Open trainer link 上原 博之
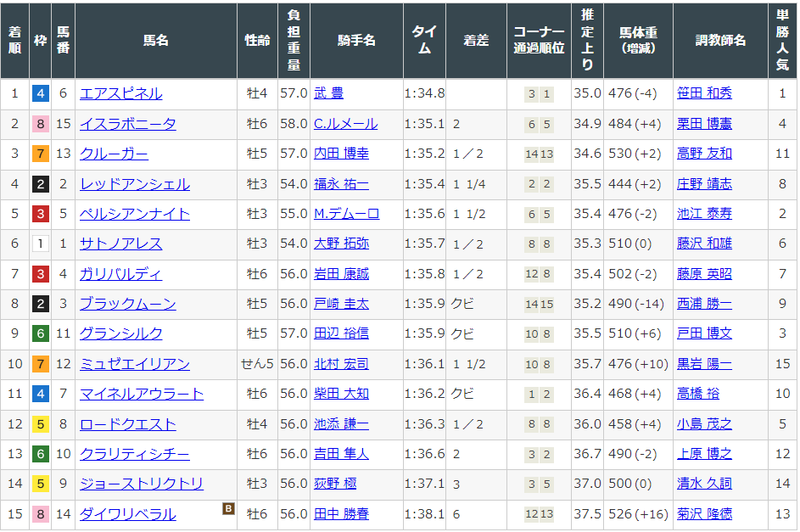Screen dimensions: 800x532 (704, 454)
